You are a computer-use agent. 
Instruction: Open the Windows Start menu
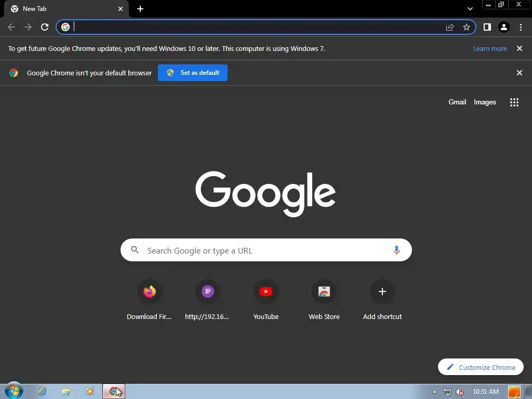pyautogui.click(x=14, y=391)
